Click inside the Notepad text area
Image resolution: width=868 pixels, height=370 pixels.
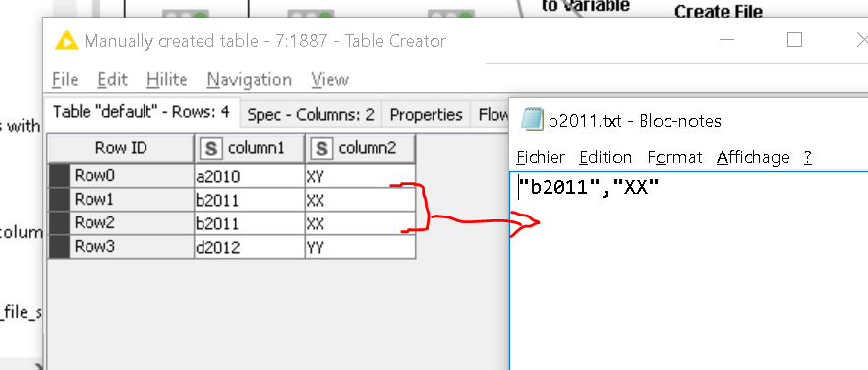click(689, 271)
